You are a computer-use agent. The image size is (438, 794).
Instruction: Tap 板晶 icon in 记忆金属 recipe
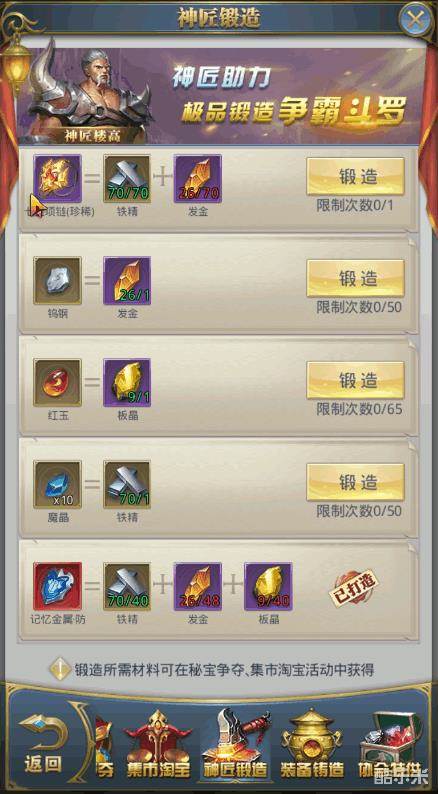268,586
